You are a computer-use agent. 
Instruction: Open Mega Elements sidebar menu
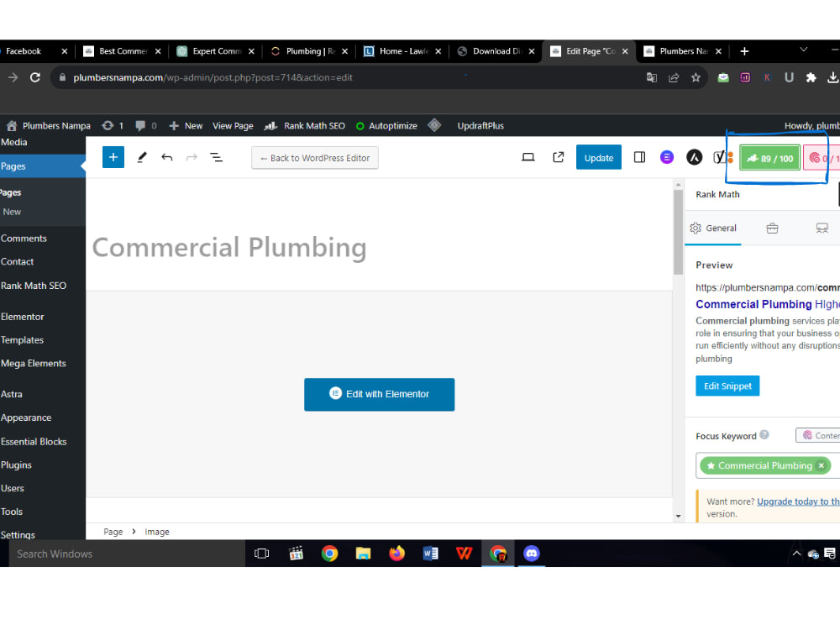coord(34,363)
